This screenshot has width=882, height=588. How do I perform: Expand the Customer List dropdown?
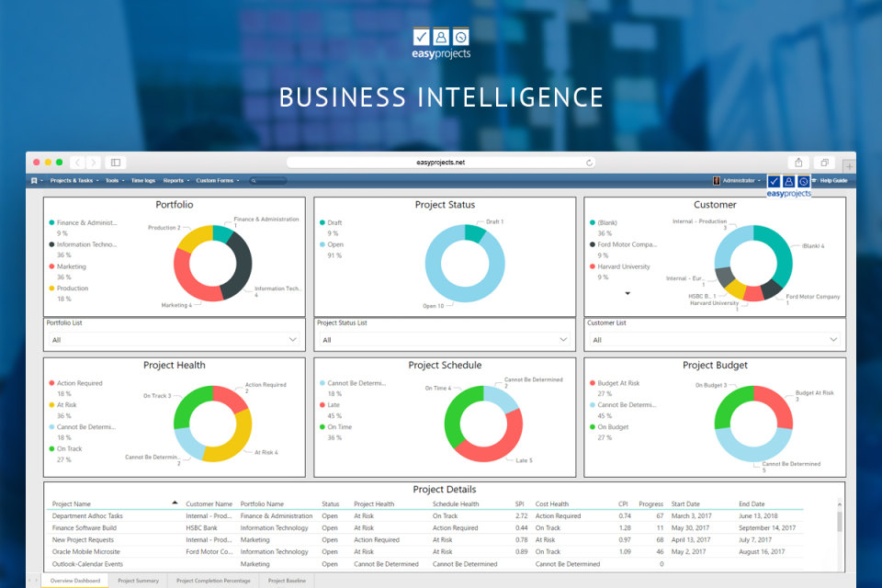(x=715, y=339)
